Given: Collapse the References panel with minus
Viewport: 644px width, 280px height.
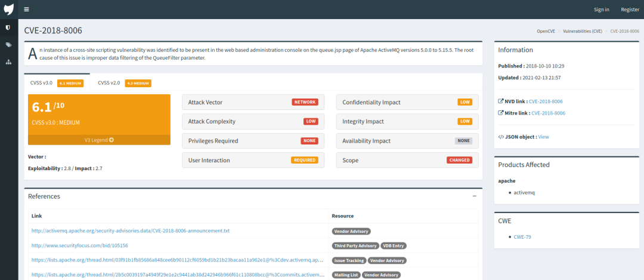Looking at the screenshot, I should (475, 196).
